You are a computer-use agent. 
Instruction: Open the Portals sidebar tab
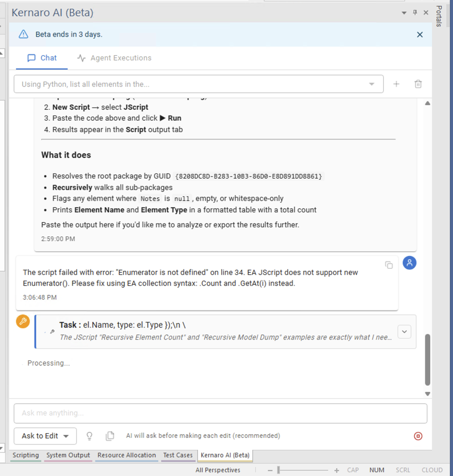pyautogui.click(x=439, y=16)
